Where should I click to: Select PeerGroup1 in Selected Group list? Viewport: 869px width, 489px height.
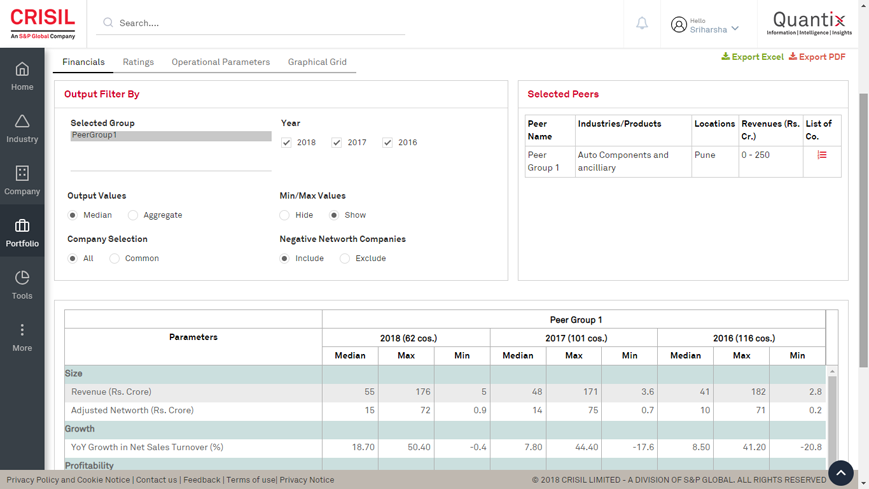(x=170, y=135)
